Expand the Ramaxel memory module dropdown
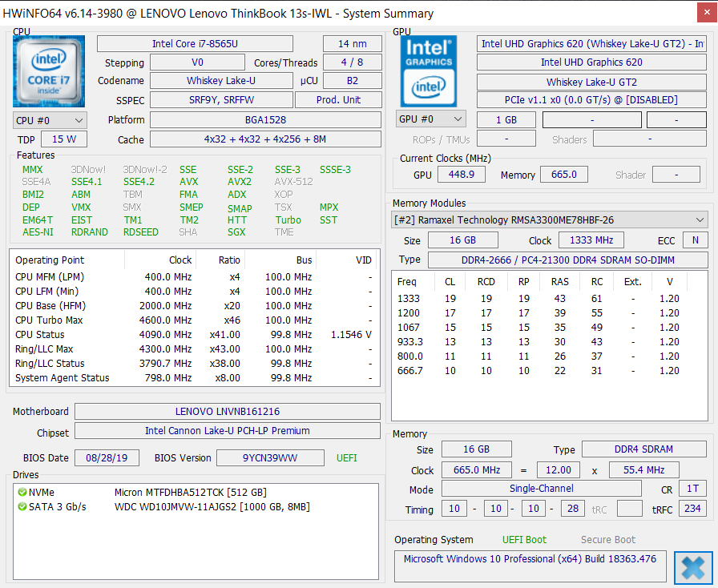The image size is (718, 588). pyautogui.click(x=550, y=219)
